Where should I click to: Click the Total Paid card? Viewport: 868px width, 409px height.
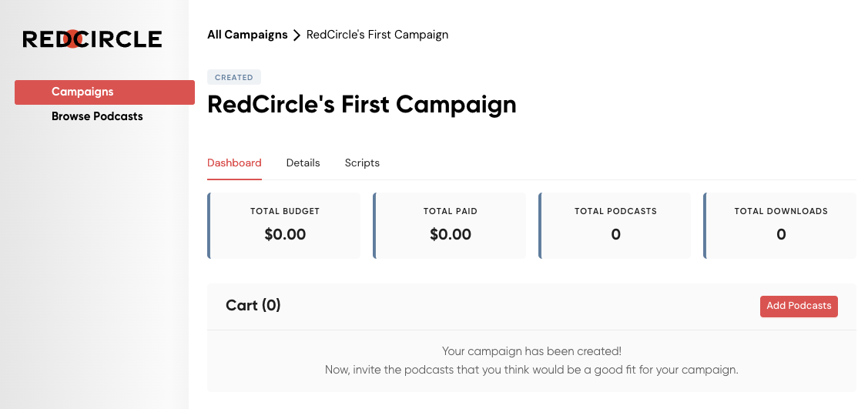(450, 226)
